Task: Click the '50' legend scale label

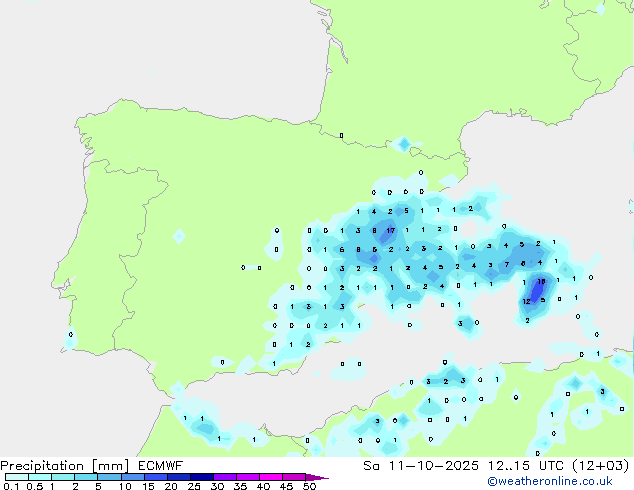Action: [309, 486]
